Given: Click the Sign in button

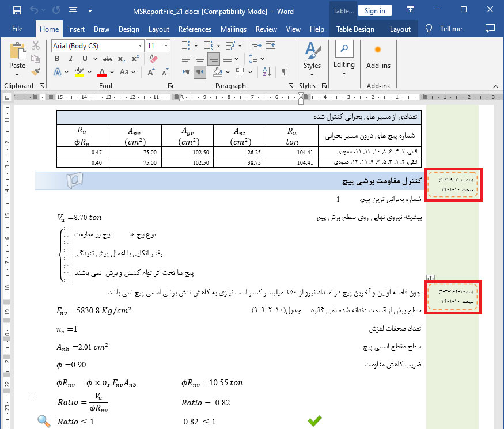Looking at the screenshot, I should point(374,10).
